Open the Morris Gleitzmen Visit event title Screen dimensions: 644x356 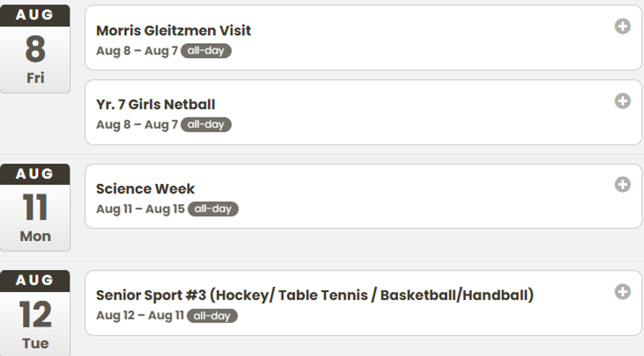[x=173, y=31]
